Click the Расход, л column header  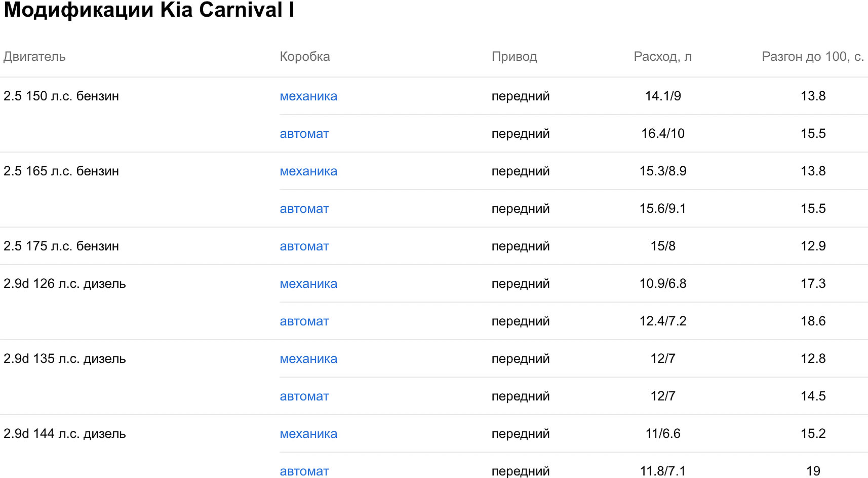[x=662, y=57]
